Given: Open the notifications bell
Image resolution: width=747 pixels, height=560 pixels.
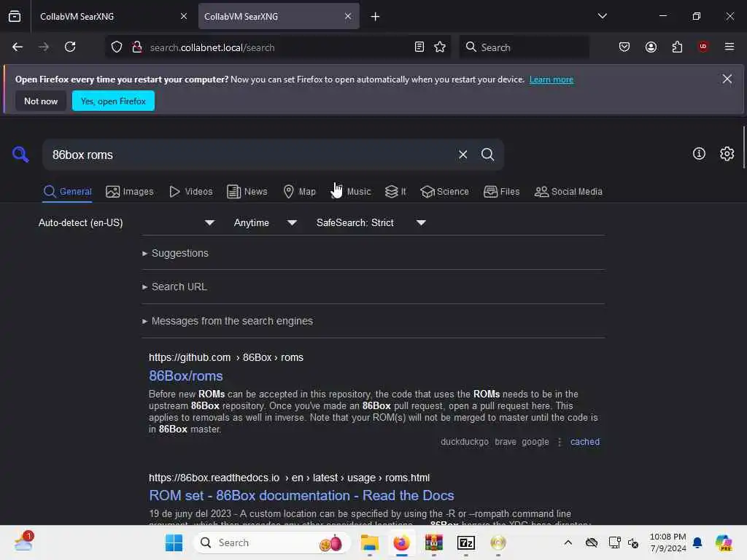Looking at the screenshot, I should pos(697,542).
